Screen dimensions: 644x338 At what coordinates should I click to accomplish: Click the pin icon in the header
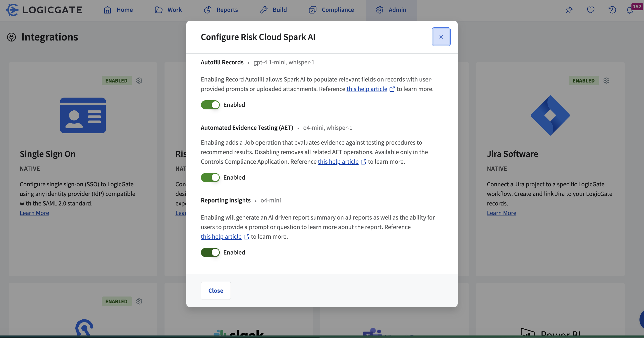569,10
